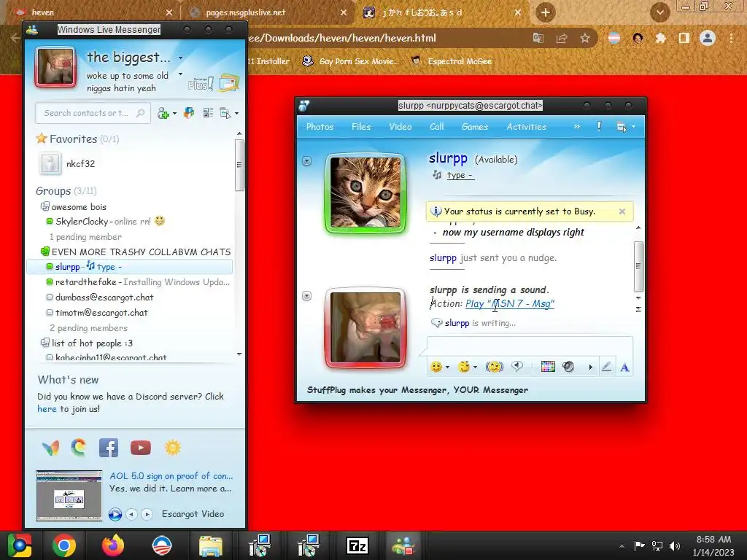Open Firefox from the taskbar
The height and width of the screenshot is (560, 747).
[x=113, y=545]
